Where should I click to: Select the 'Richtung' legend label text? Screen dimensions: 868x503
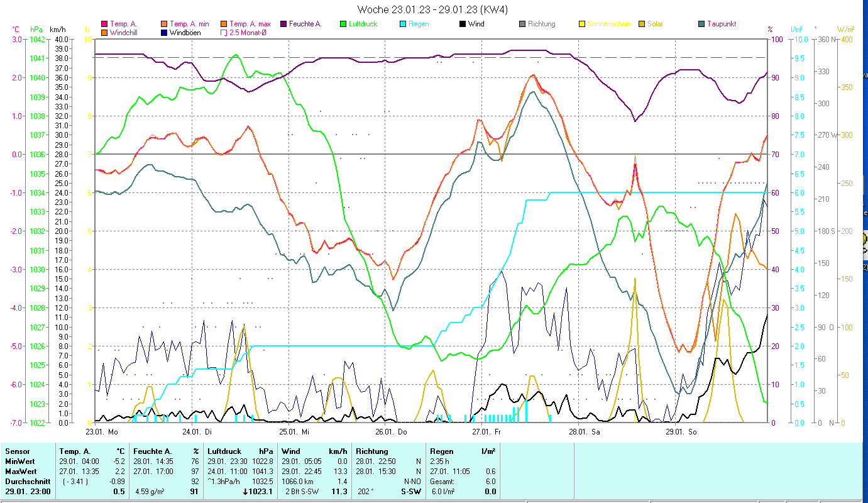tap(542, 24)
